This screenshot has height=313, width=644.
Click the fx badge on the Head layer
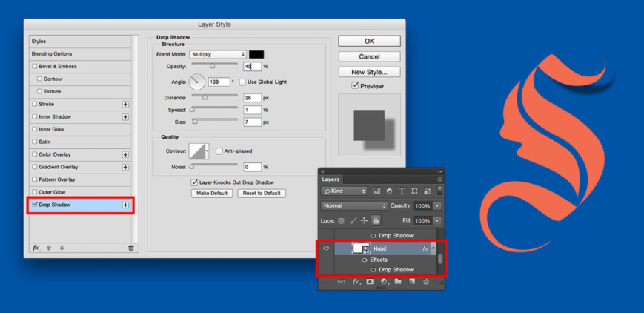pyautogui.click(x=425, y=248)
